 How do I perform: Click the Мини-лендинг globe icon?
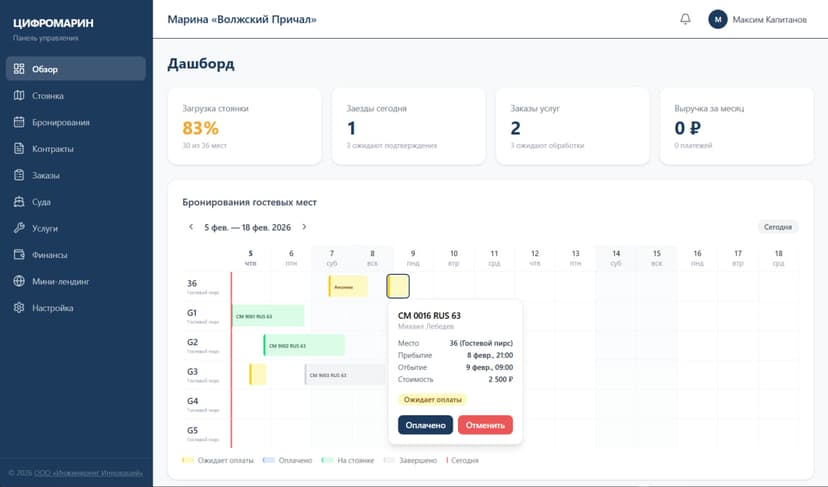[x=19, y=282]
